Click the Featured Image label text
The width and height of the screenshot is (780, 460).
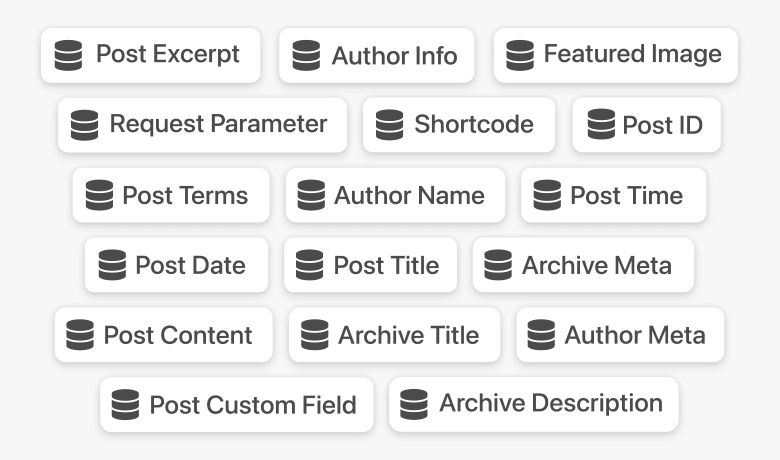point(632,54)
